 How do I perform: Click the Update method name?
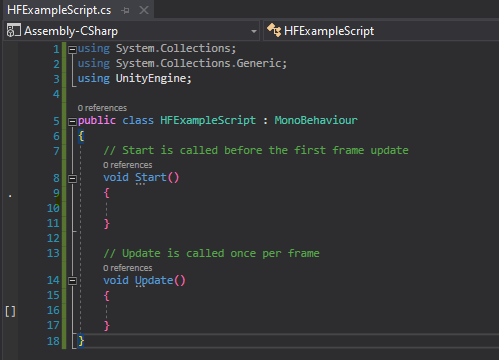tap(154, 280)
